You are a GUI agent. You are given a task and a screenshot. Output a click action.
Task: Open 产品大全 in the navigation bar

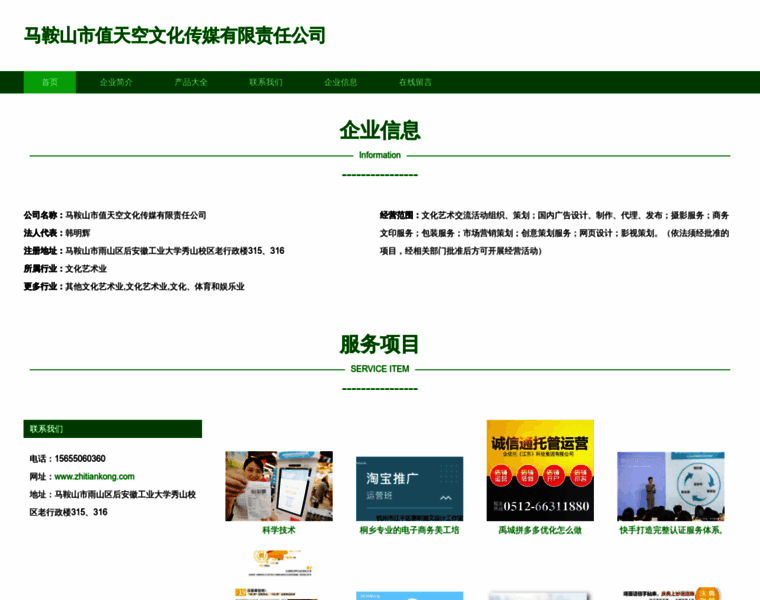pos(191,82)
